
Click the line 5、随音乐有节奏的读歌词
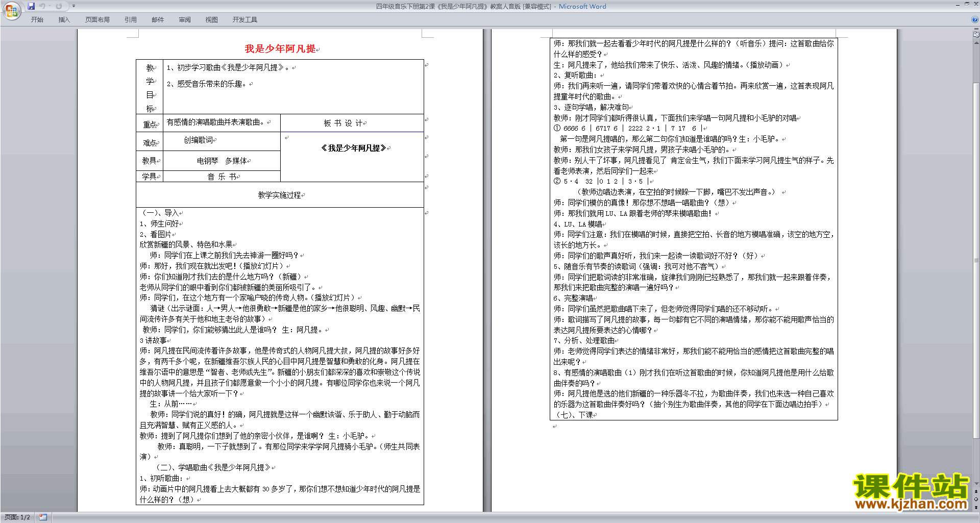636,266
